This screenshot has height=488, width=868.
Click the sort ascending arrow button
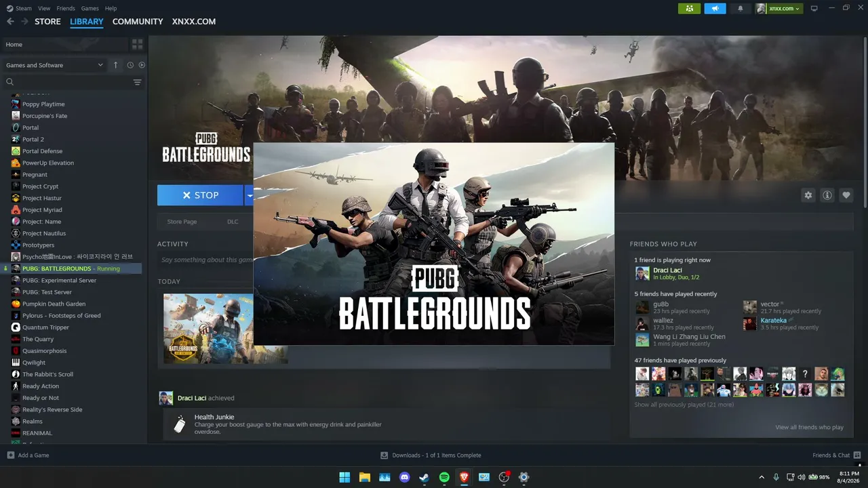pyautogui.click(x=115, y=65)
